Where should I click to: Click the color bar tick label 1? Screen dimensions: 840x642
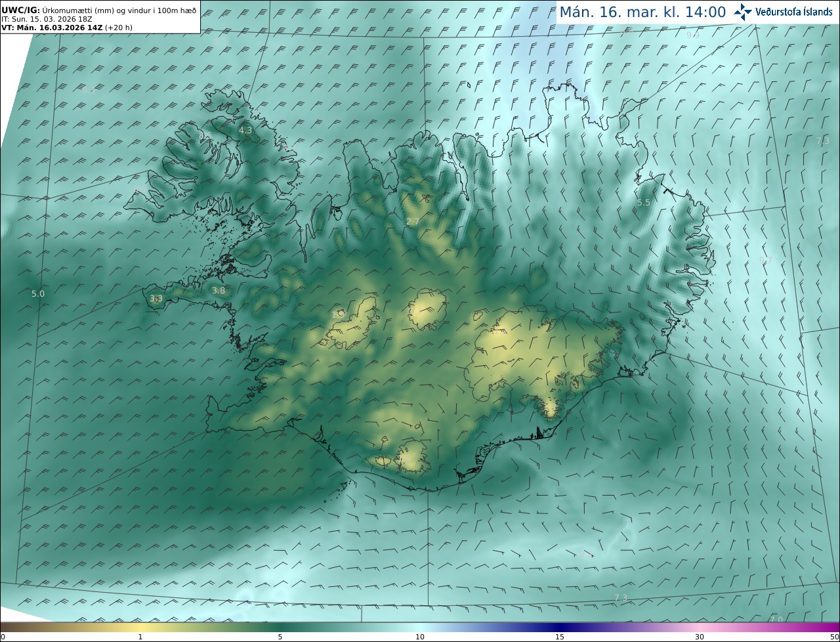140,637
